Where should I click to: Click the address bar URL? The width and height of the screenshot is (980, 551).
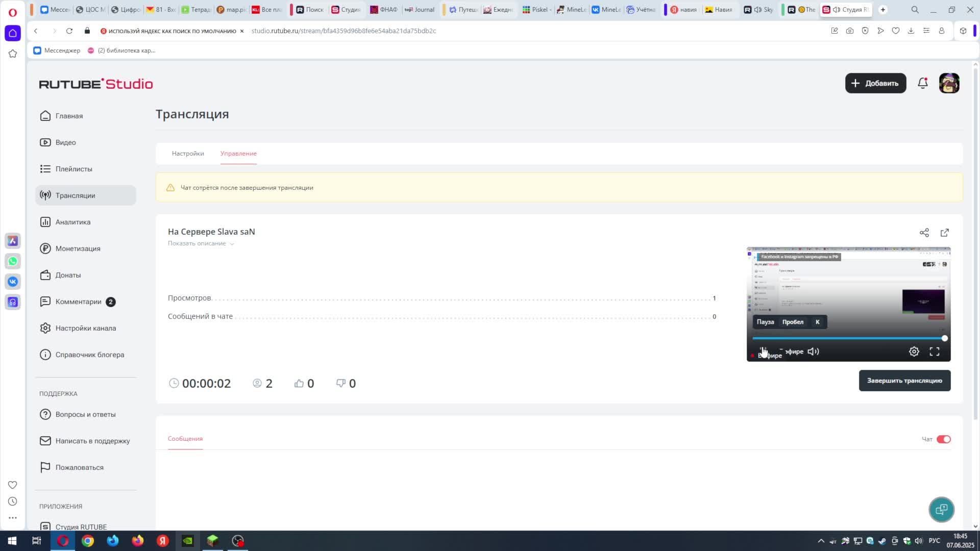[x=344, y=31]
